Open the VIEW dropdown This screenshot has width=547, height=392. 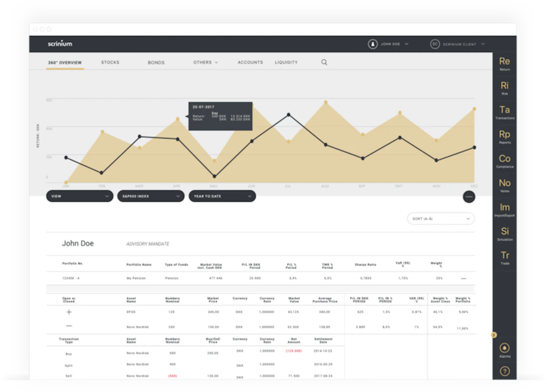pos(80,196)
